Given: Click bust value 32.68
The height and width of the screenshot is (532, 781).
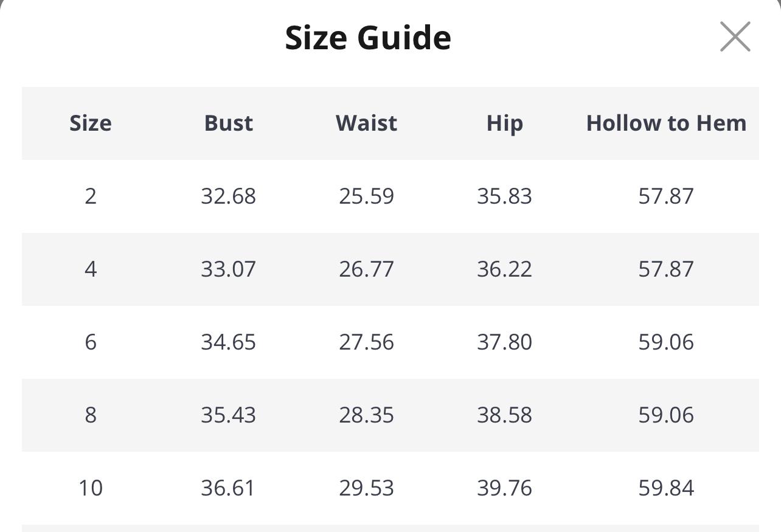Looking at the screenshot, I should click(228, 196).
